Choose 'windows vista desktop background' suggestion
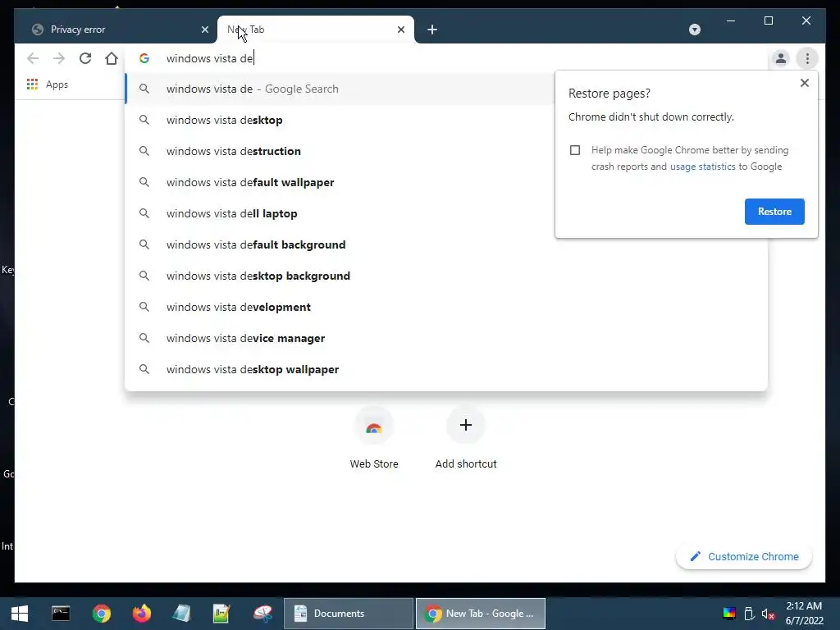Image resolution: width=840 pixels, height=630 pixels. pos(445,276)
